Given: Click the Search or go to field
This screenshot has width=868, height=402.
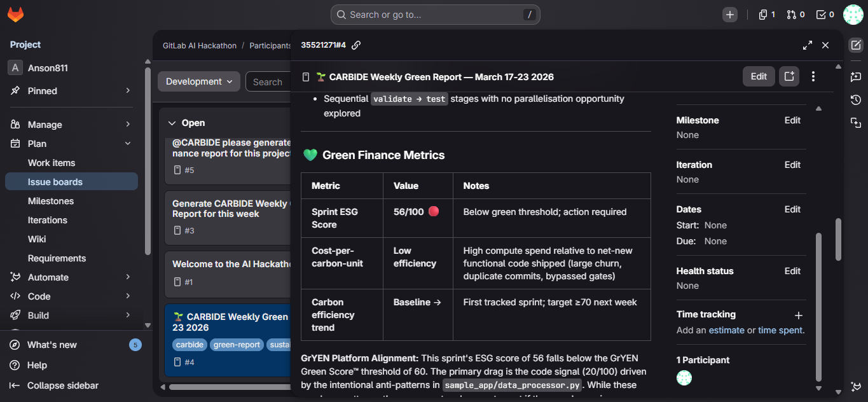Looking at the screenshot, I should pyautogui.click(x=435, y=15).
